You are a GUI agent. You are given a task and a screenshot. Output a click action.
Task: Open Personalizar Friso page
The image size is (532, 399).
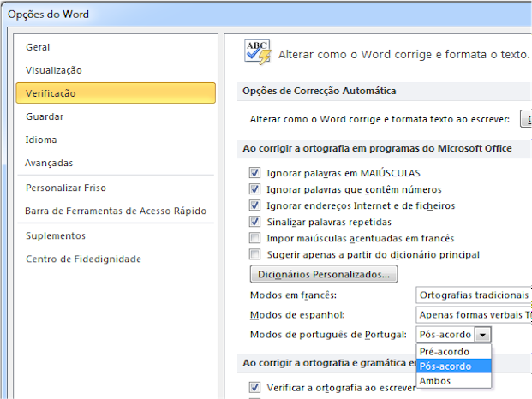pyautogui.click(x=66, y=188)
